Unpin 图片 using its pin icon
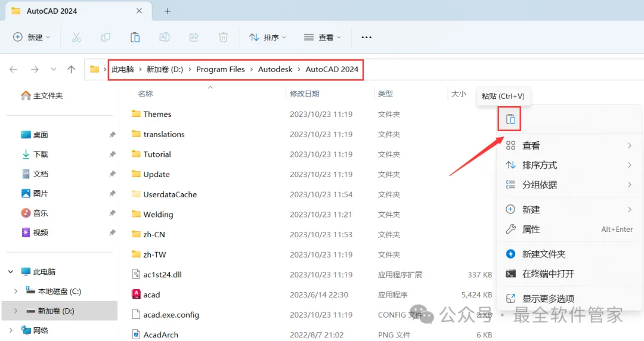This screenshot has width=644, height=341. coord(112,194)
